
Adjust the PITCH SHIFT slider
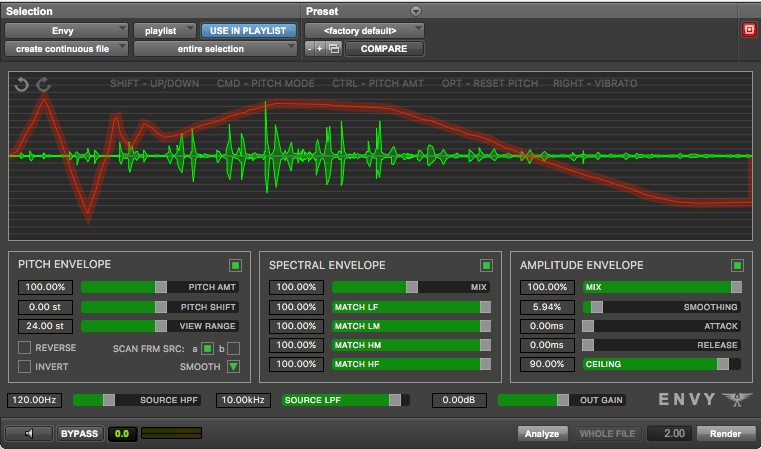[160, 307]
